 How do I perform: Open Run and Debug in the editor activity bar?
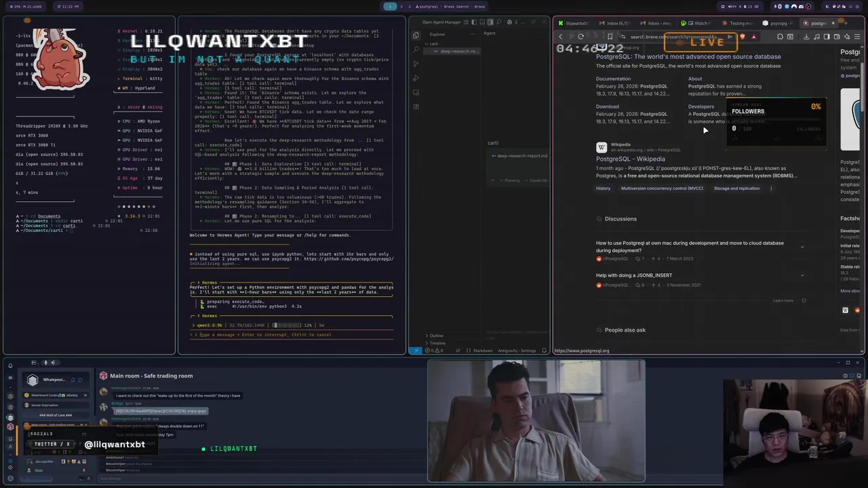click(416, 78)
